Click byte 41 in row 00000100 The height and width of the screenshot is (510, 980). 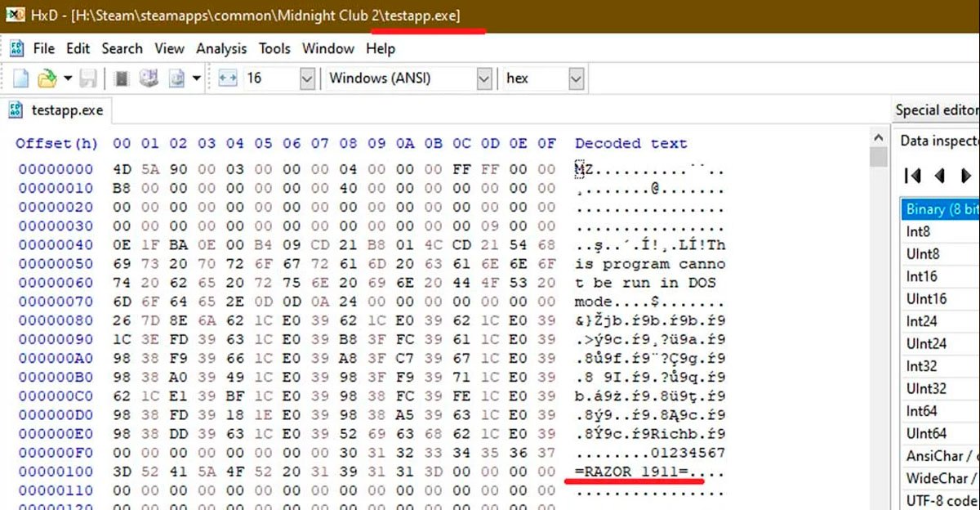179,471
